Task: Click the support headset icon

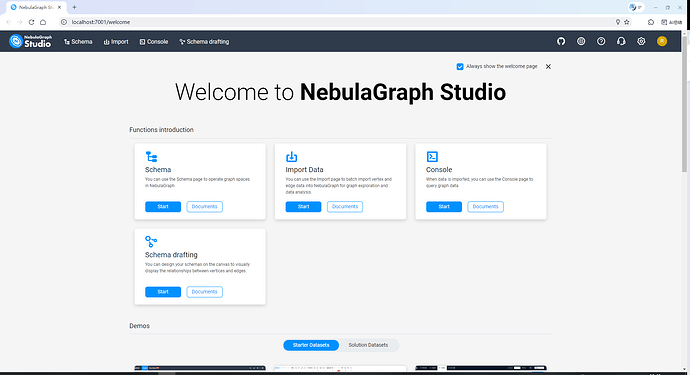Action: click(x=621, y=41)
